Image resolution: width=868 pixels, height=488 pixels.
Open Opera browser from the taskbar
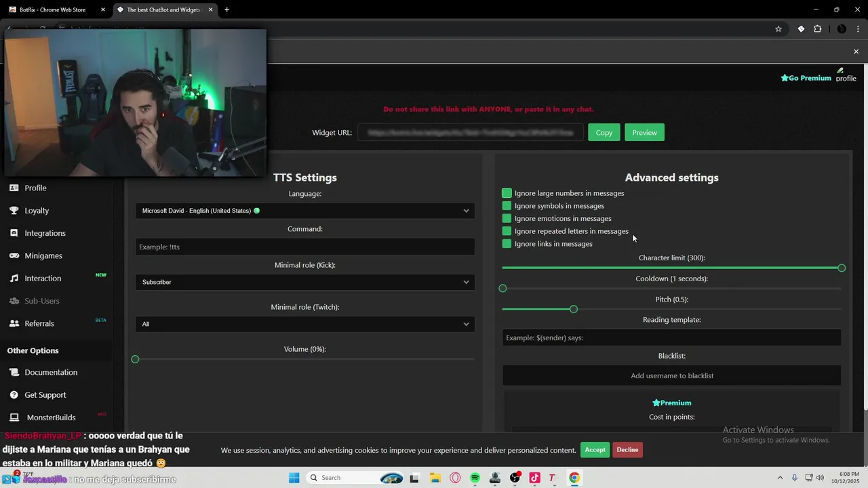tap(455, 478)
